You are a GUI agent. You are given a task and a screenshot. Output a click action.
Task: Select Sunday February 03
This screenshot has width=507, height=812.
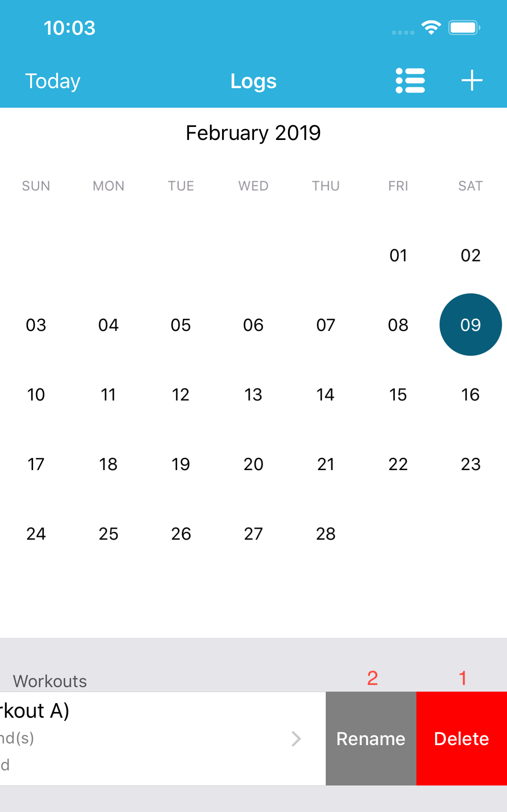point(36,325)
